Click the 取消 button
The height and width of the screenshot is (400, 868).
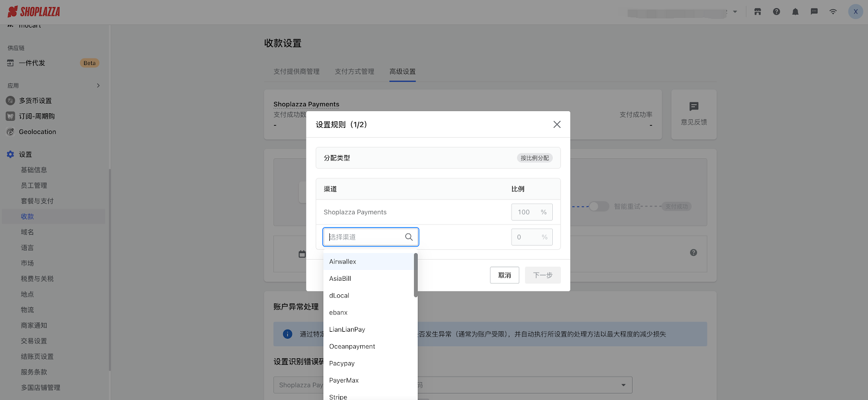click(505, 275)
